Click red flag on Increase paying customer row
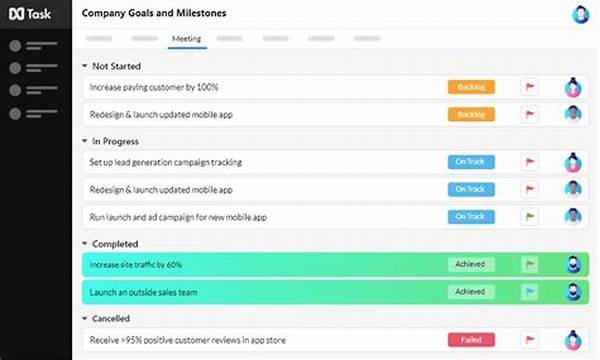This screenshot has height=360, width=600. point(530,87)
